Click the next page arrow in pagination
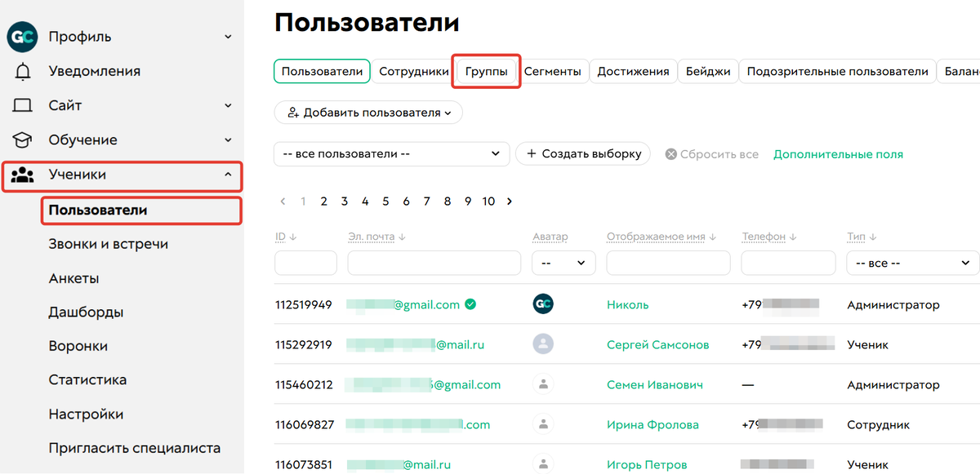The image size is (980, 474). pos(509,201)
